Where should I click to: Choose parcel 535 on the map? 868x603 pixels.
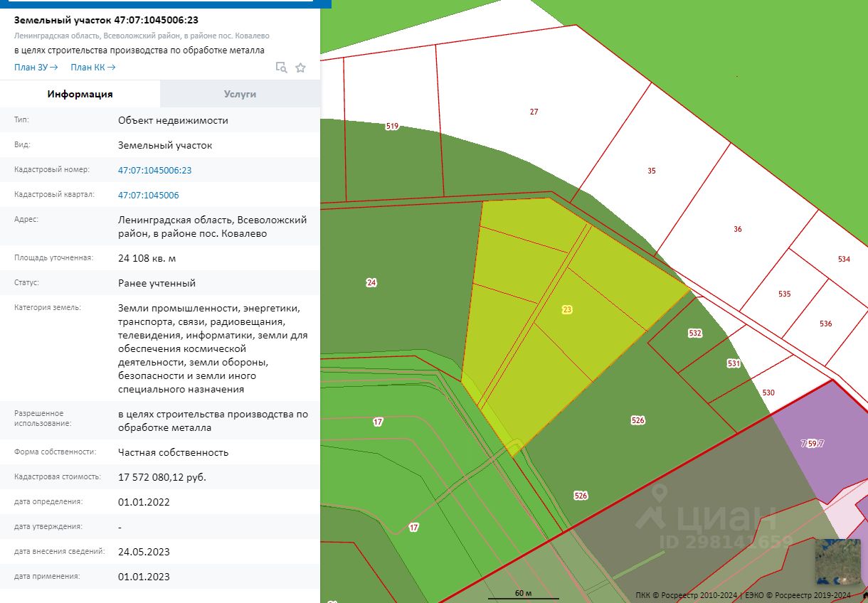coord(785,294)
